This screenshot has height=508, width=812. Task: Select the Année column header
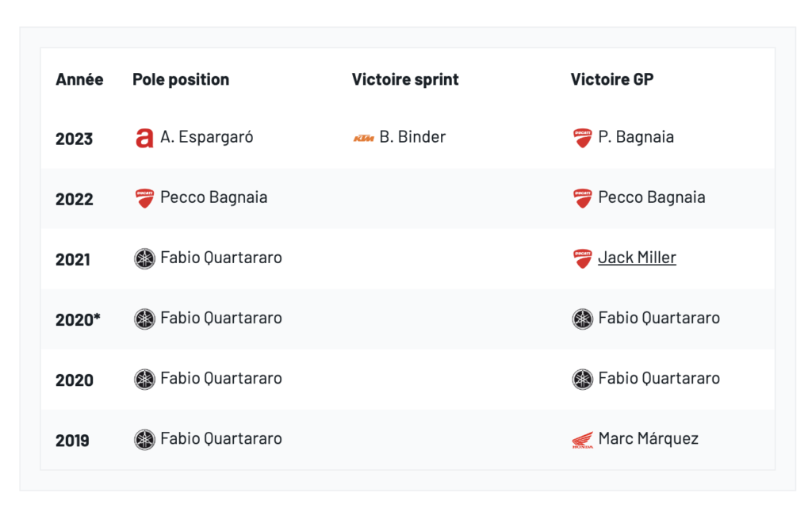click(x=79, y=79)
